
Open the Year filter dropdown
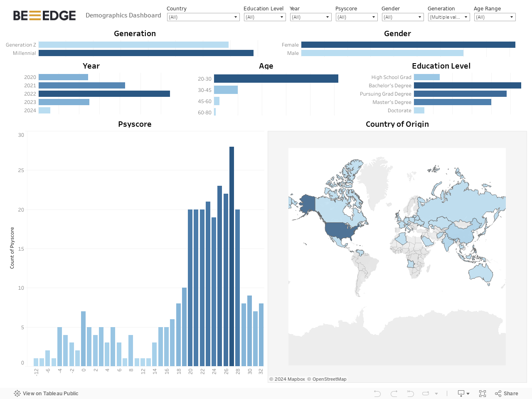coord(310,17)
